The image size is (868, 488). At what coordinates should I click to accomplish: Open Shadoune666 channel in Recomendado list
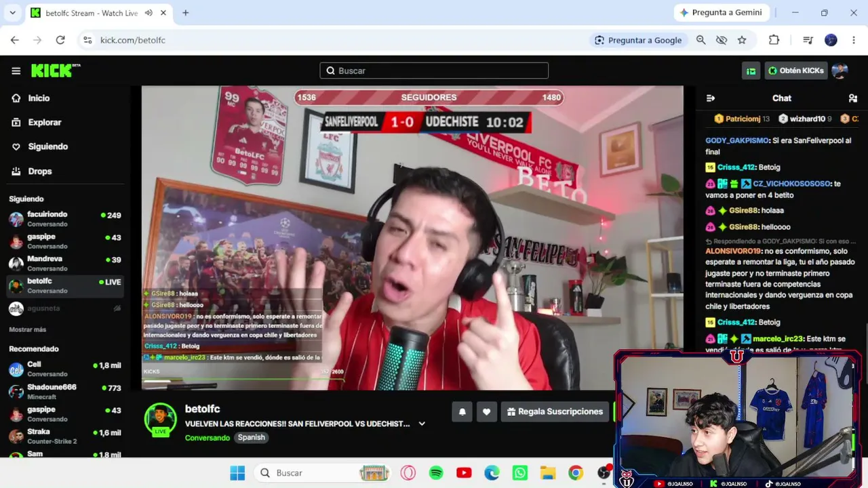point(65,392)
